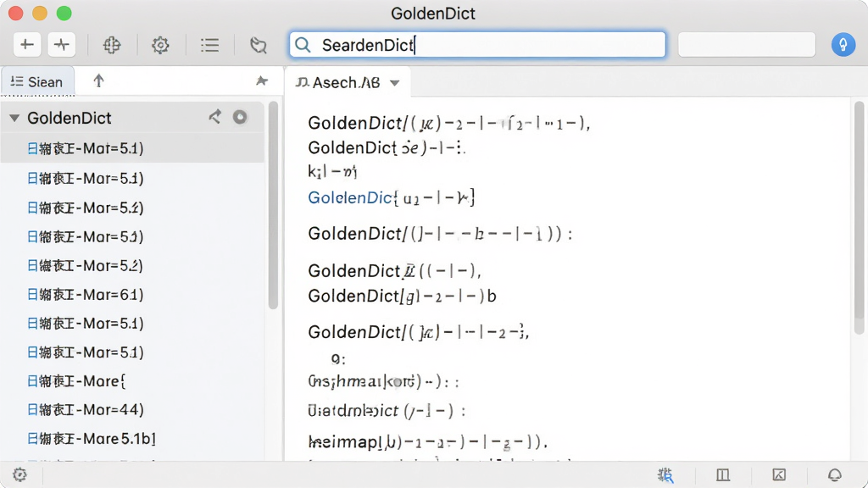Click the blue translate icon in status bar
The height and width of the screenshot is (488, 868).
[x=665, y=474]
